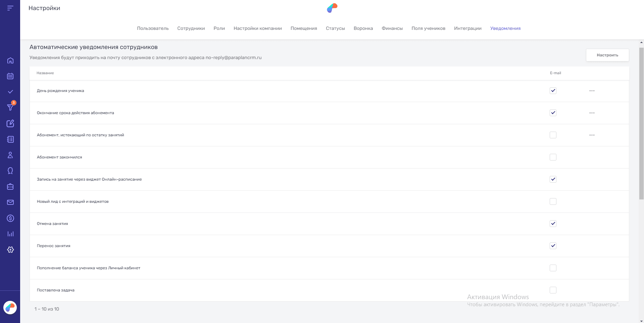Open options menu for День рождения ученика
Viewport: 644px width, 323px height.
point(592,91)
